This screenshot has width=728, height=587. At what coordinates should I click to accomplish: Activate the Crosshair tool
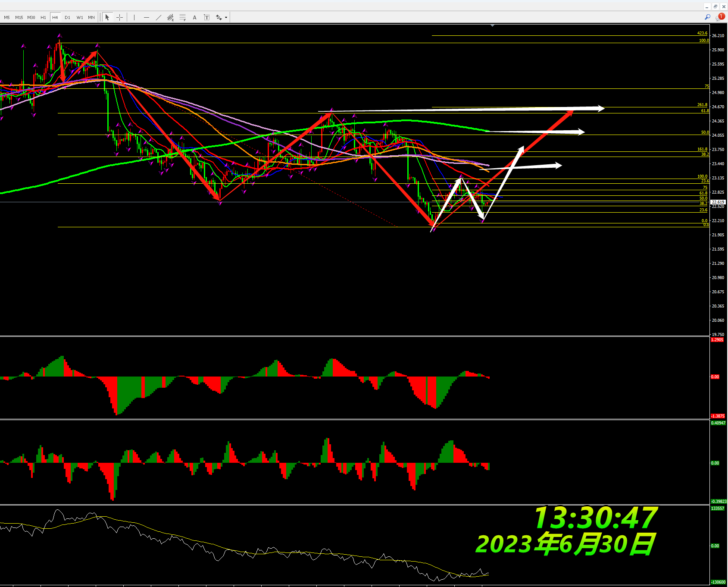coord(120,17)
